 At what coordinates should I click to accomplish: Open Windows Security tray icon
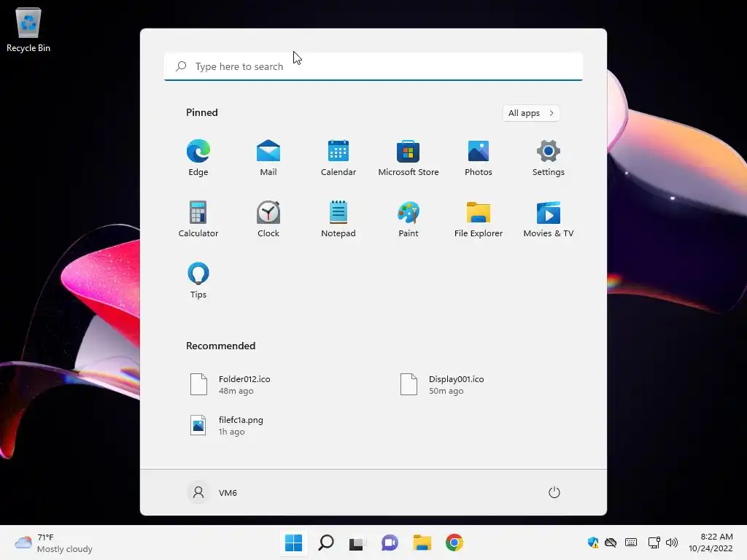[x=593, y=542]
